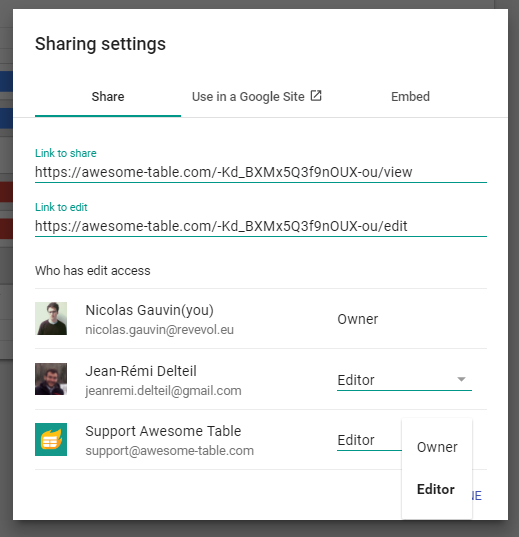Choose Owner in the open role menu
This screenshot has height=537, width=519.
pos(437,447)
